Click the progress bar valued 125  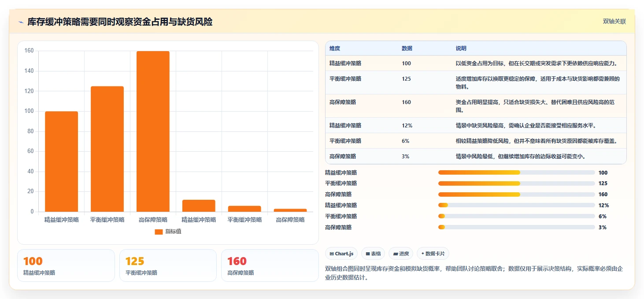pos(516,183)
